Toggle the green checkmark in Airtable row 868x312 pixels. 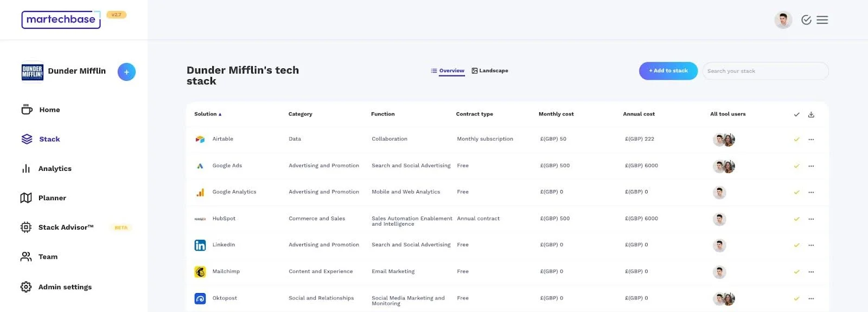(796, 139)
